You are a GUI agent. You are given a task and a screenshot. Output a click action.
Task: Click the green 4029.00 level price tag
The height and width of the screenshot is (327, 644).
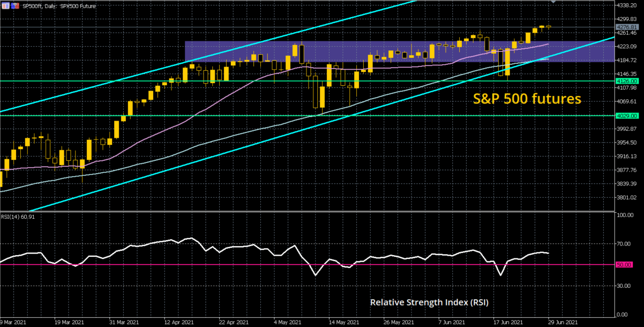[x=627, y=115]
